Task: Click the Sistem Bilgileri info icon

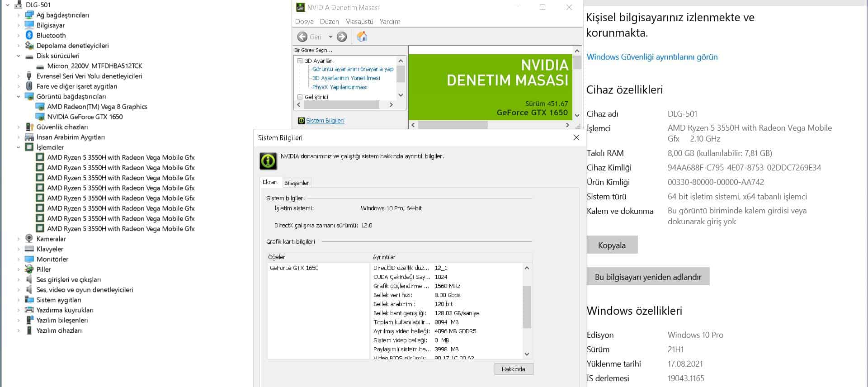Action: coord(301,121)
